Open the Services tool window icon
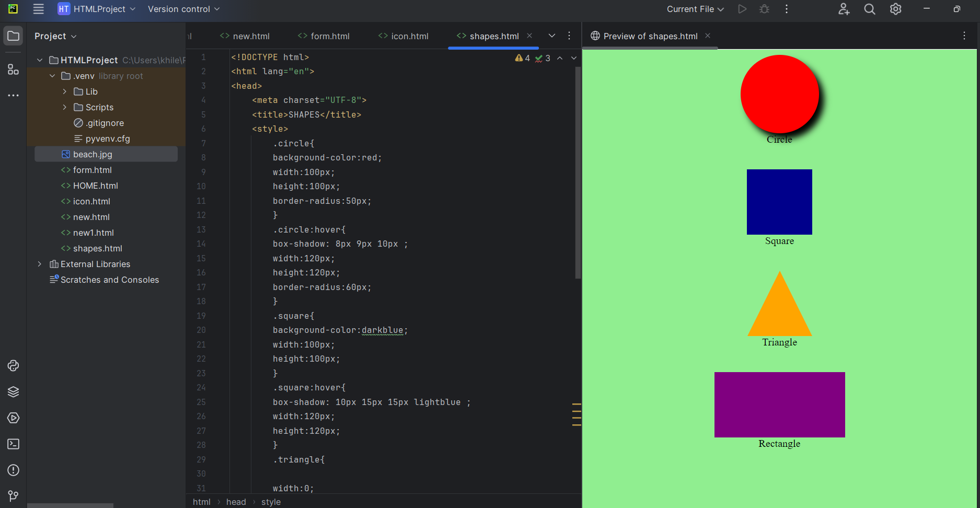 click(13, 418)
